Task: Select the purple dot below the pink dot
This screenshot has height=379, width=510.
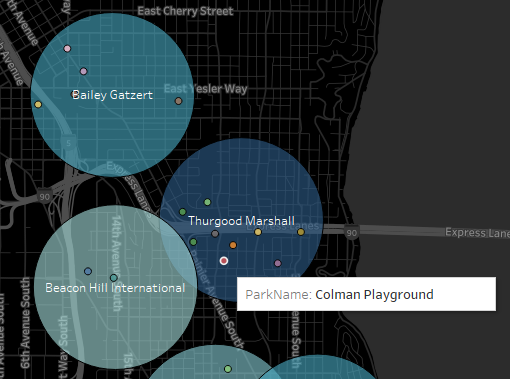Action: click(x=84, y=71)
